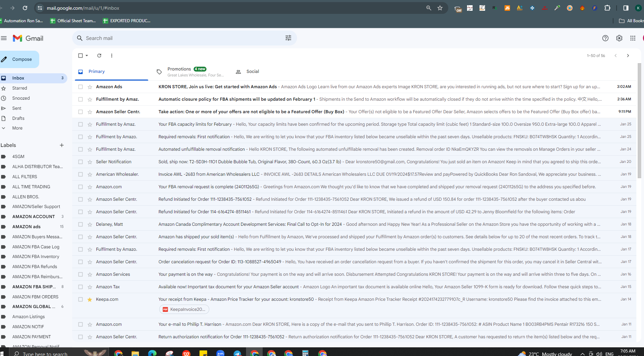Click the inbox vertical scrollbar
644x356 pixels.
tap(639, 122)
